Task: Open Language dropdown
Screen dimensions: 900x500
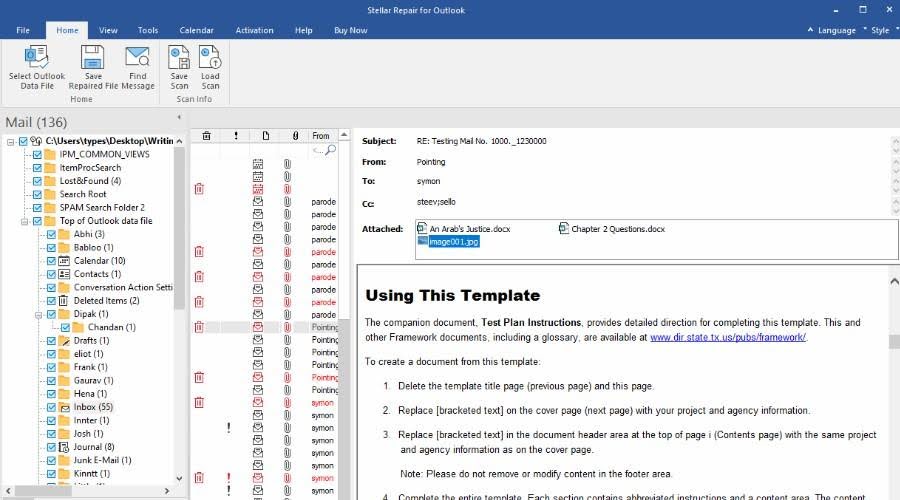Action: point(836,30)
